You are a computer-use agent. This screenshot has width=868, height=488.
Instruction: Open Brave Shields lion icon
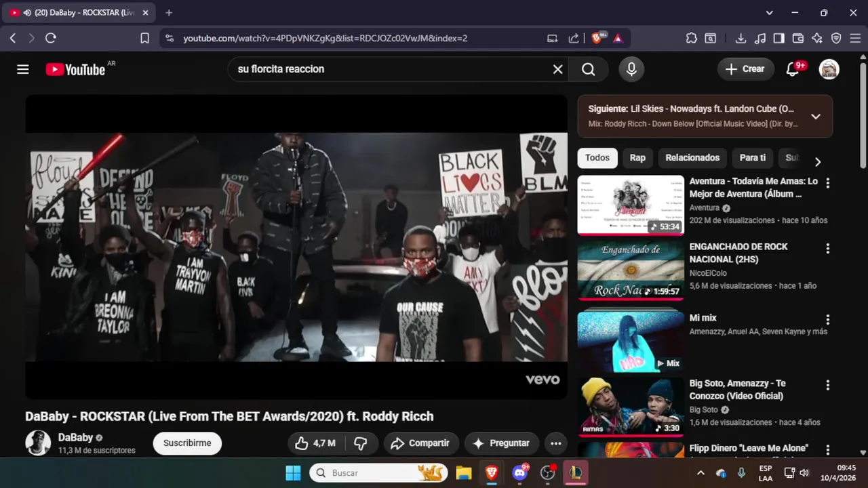pyautogui.click(x=597, y=38)
